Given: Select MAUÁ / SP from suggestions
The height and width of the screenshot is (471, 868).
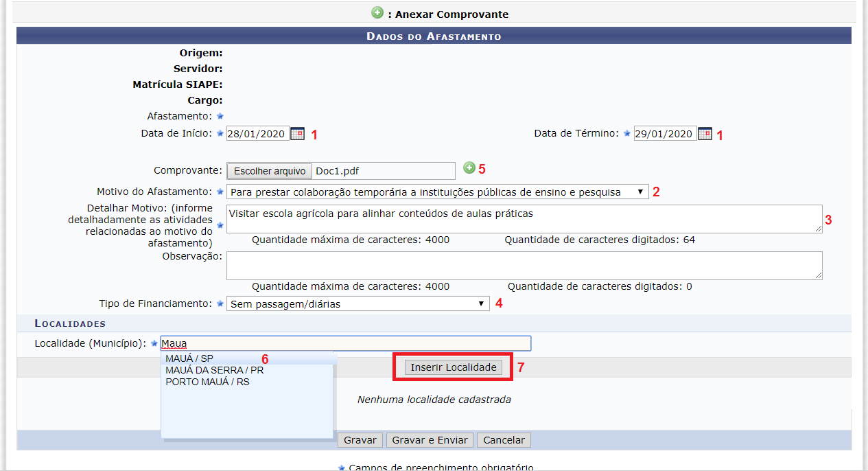Looking at the screenshot, I should (x=189, y=358).
